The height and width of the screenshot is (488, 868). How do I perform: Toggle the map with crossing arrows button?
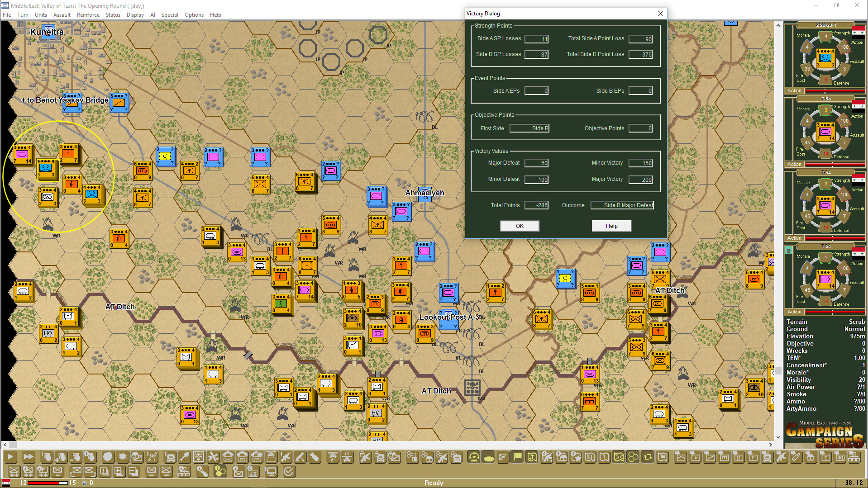click(619, 457)
